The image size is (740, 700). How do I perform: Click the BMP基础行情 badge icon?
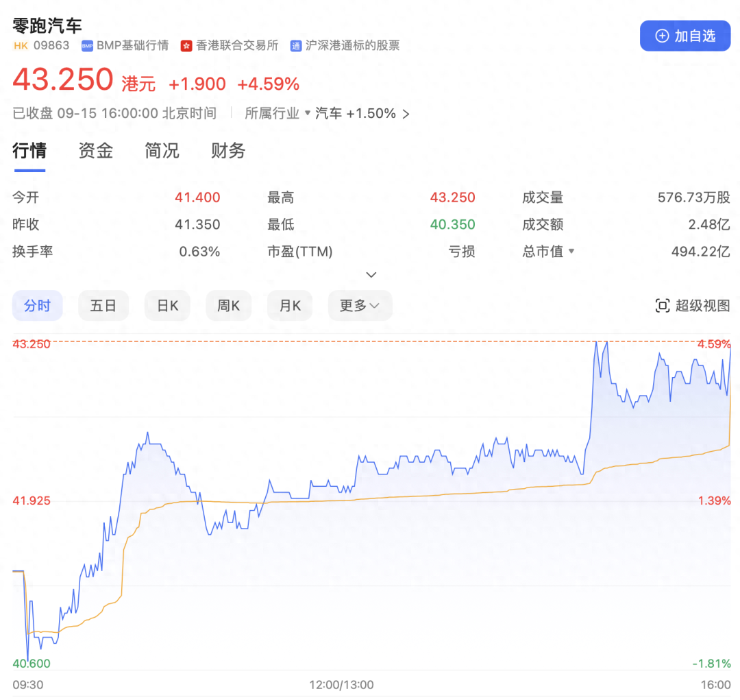pos(87,46)
